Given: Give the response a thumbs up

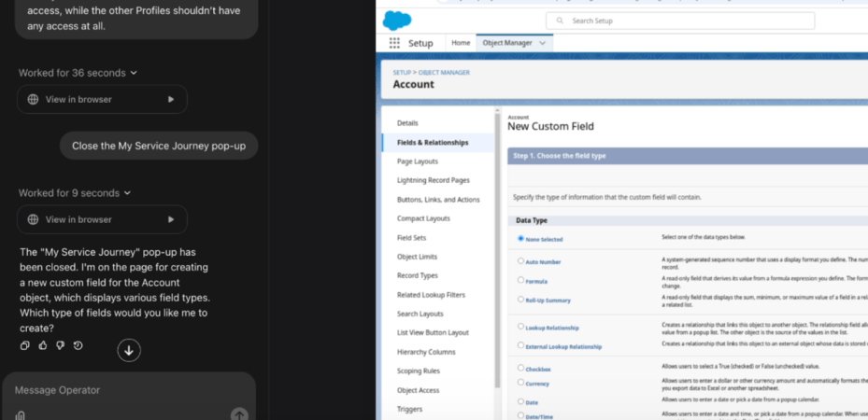Looking at the screenshot, I should click(42, 345).
